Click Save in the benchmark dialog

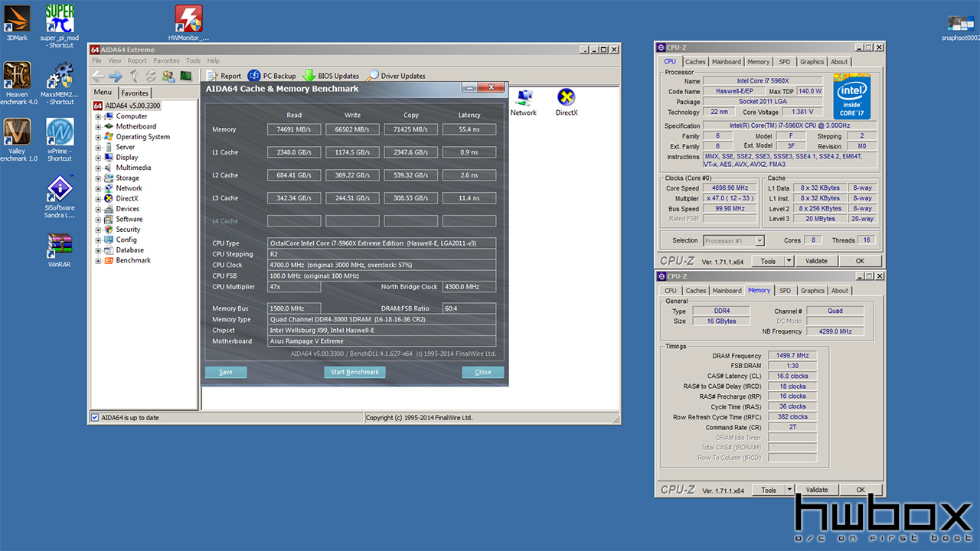[x=226, y=372]
